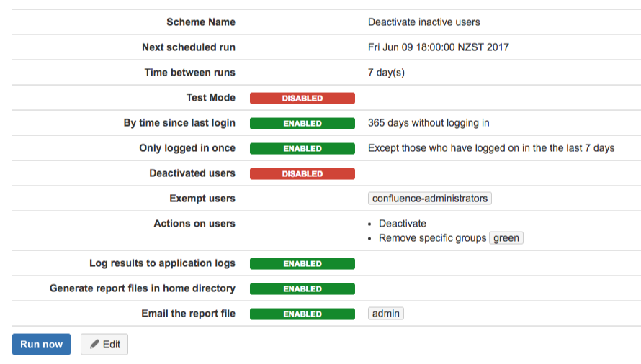
Task: Click the 365 days without logging in text
Action: click(429, 123)
